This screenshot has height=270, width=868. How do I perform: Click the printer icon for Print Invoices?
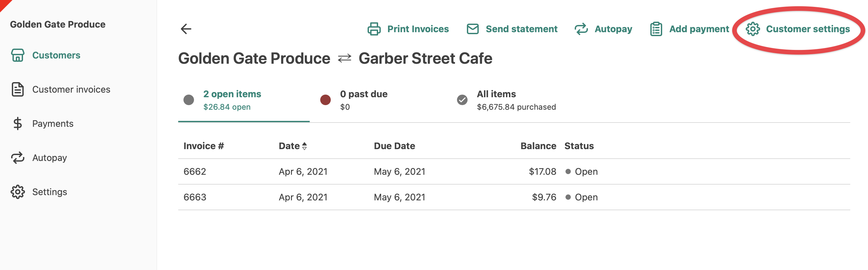374,29
